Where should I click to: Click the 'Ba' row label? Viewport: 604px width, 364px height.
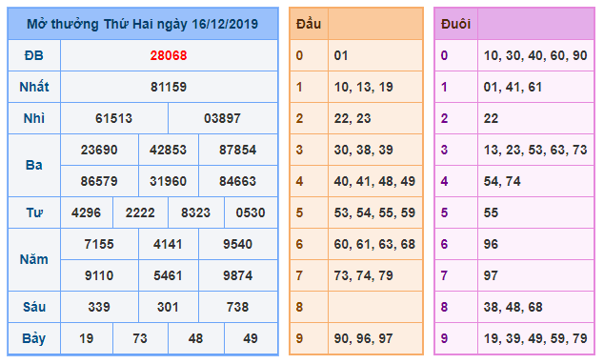click(34, 165)
